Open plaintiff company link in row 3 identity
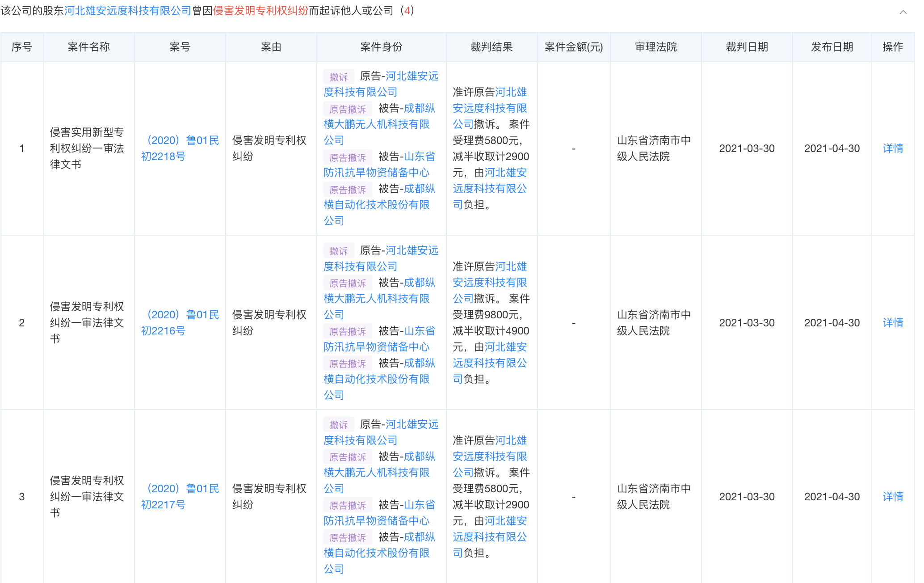Screen dimensions: 924x583 click(360, 440)
